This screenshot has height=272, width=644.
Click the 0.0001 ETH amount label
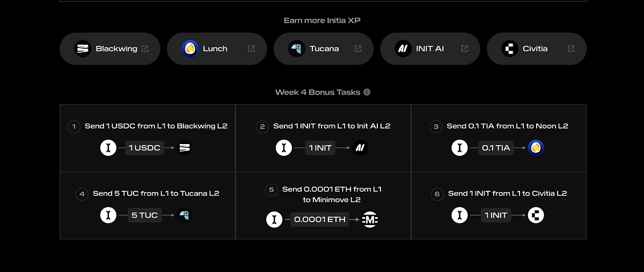click(320, 219)
